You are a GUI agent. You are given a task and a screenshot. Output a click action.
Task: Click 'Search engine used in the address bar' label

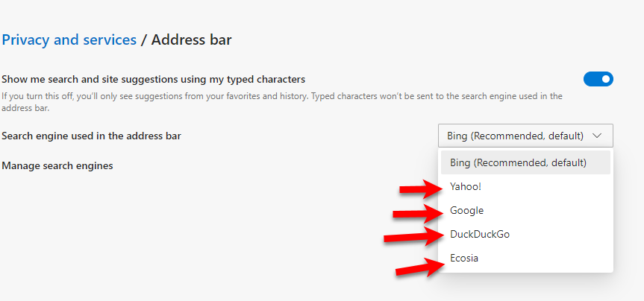(92, 136)
